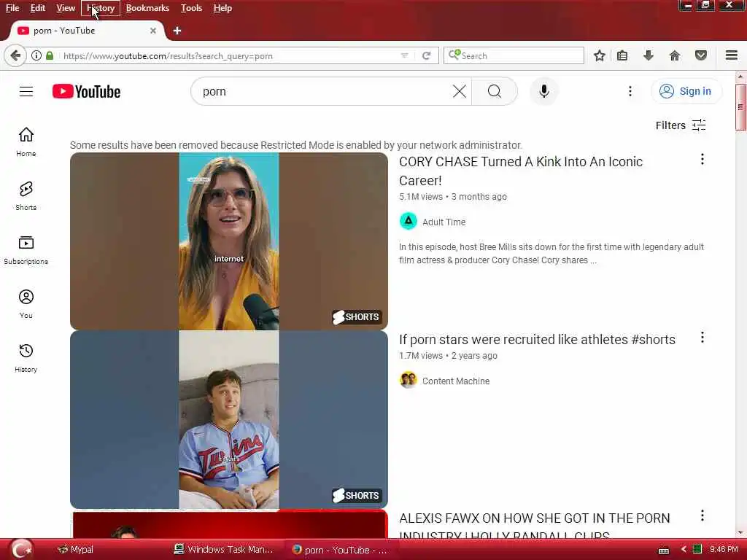Click the YouTube logo
The height and width of the screenshot is (560, 747).
(86, 91)
